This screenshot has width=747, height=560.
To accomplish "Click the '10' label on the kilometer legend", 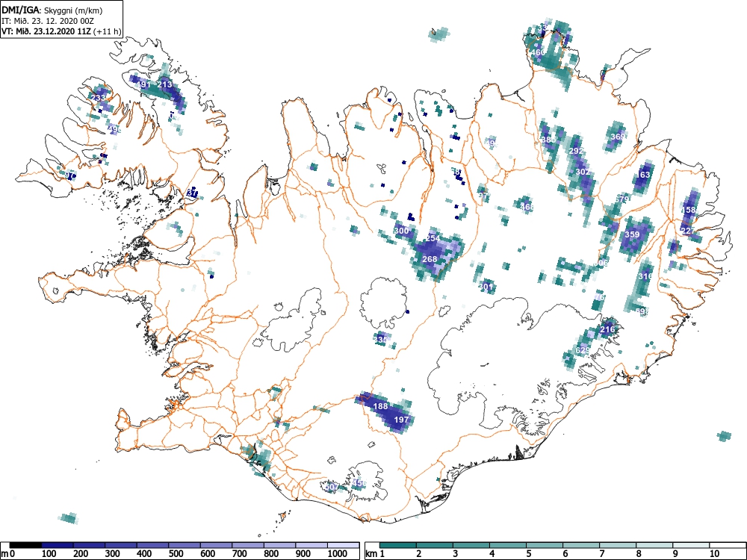I will tap(714, 554).
